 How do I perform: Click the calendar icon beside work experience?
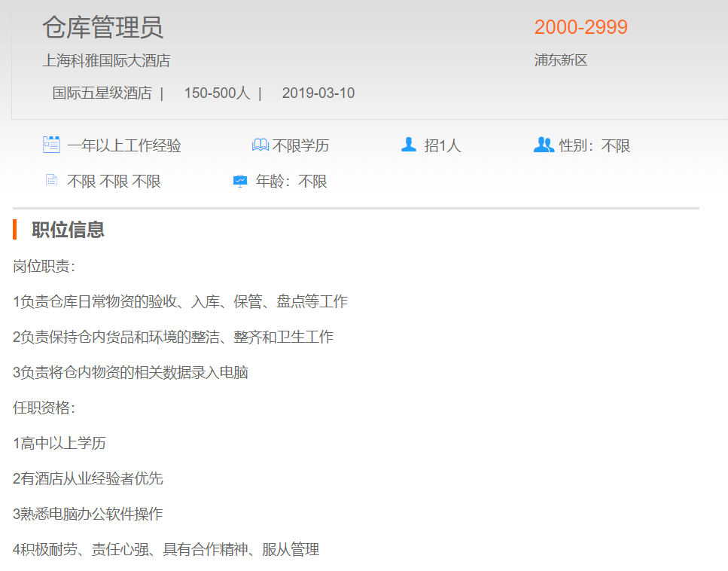(x=51, y=145)
